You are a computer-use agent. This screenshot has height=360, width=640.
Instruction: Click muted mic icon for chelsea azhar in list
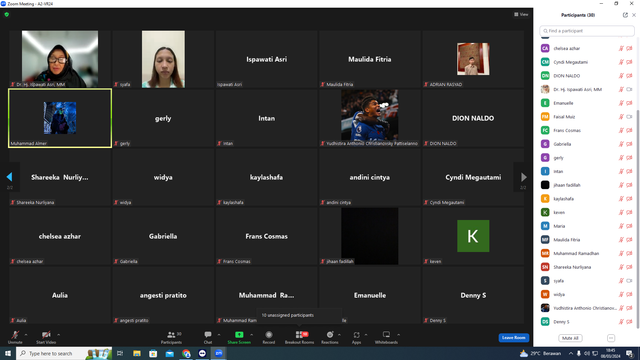tap(621, 49)
